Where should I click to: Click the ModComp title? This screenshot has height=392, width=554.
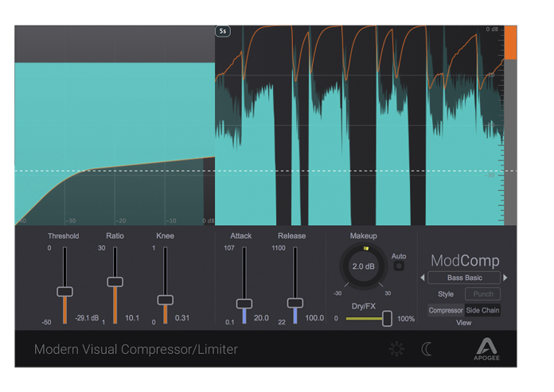click(x=465, y=261)
